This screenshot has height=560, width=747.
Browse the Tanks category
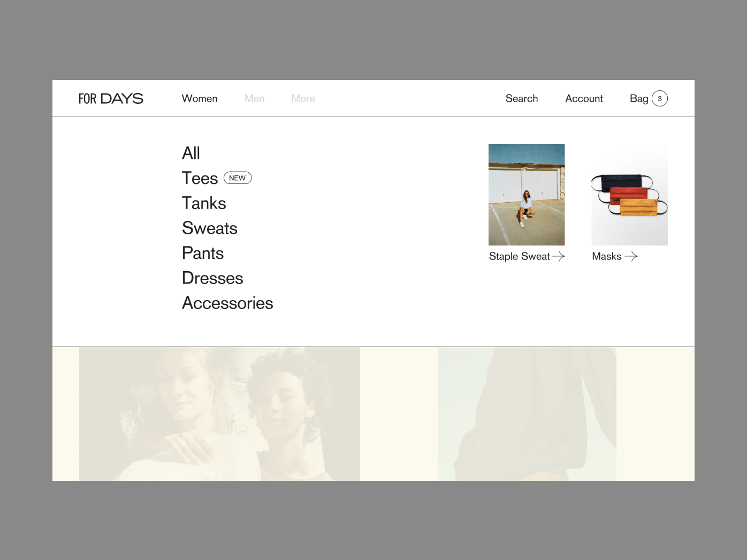coord(204,203)
